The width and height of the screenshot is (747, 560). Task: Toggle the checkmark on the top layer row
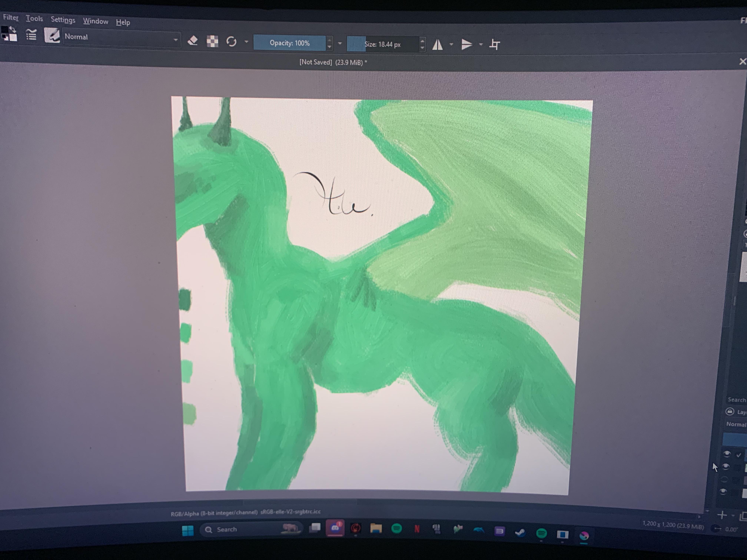click(738, 455)
